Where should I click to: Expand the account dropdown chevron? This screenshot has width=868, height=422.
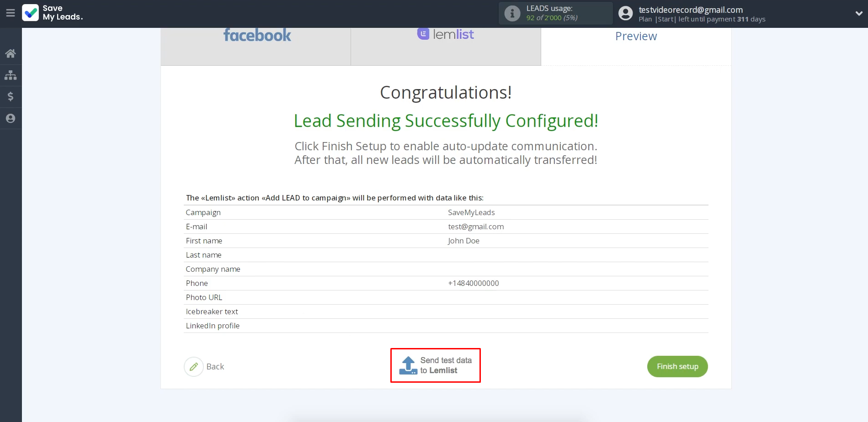point(859,14)
